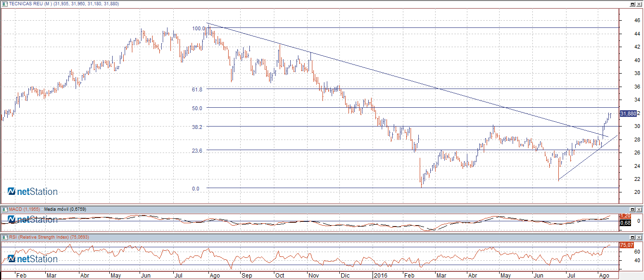Close the MACD indicator panel
Image resolution: width=644 pixels, height=280 pixels.
click(x=639, y=209)
